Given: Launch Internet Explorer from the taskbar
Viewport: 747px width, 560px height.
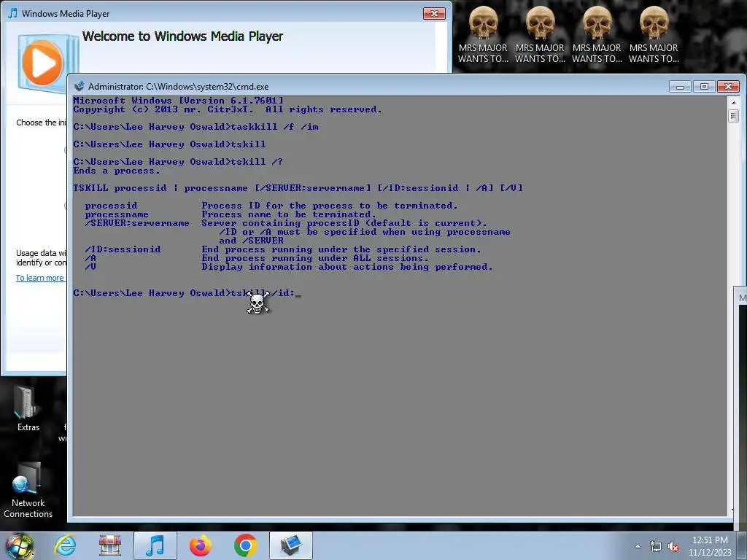Looking at the screenshot, I should [66, 545].
